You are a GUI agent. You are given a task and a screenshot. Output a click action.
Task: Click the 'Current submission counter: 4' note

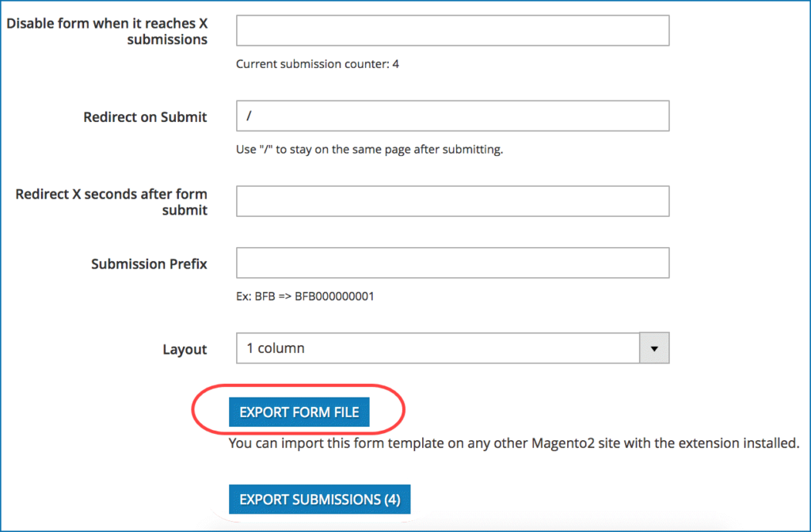pyautogui.click(x=318, y=63)
